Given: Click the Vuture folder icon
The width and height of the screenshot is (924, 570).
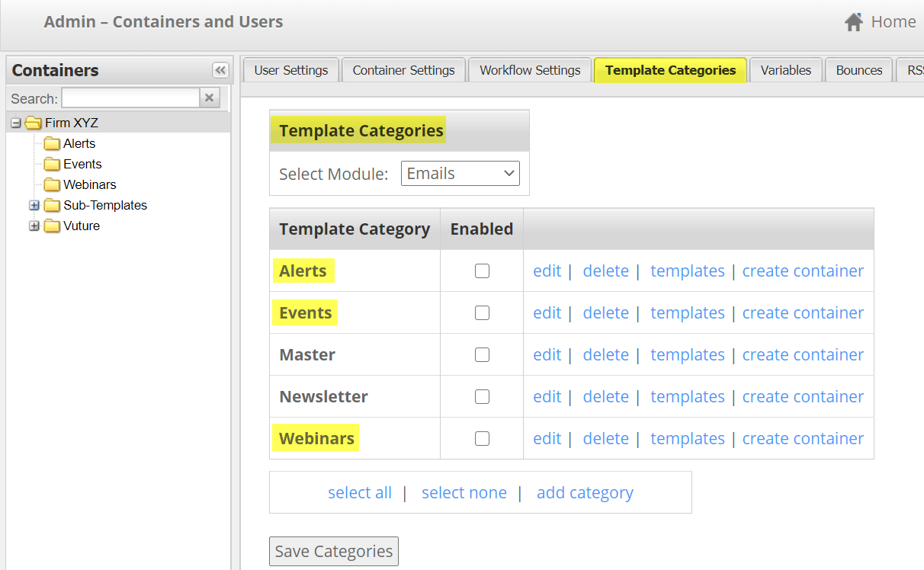Looking at the screenshot, I should [50, 226].
